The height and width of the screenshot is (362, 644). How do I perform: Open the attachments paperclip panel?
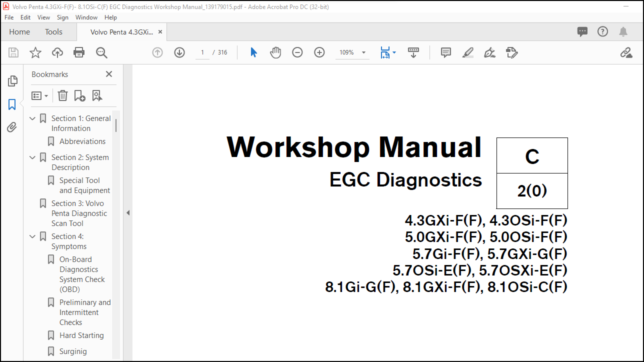12,127
